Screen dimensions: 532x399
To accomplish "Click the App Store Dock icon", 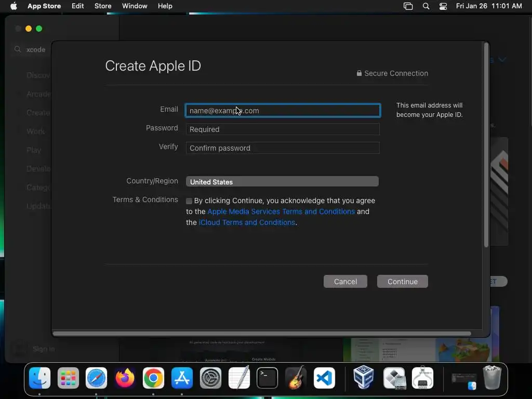I will coord(182,378).
